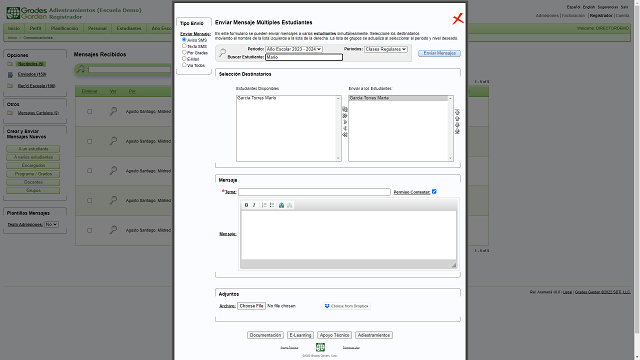Click A un estudiante button in background
Screen dimensions: 640x360
(x=33, y=149)
